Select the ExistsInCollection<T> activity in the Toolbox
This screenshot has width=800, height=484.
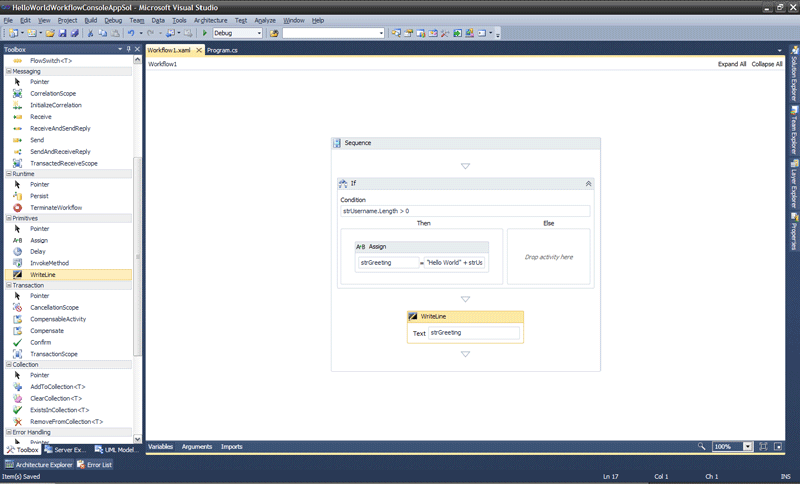pos(68,410)
